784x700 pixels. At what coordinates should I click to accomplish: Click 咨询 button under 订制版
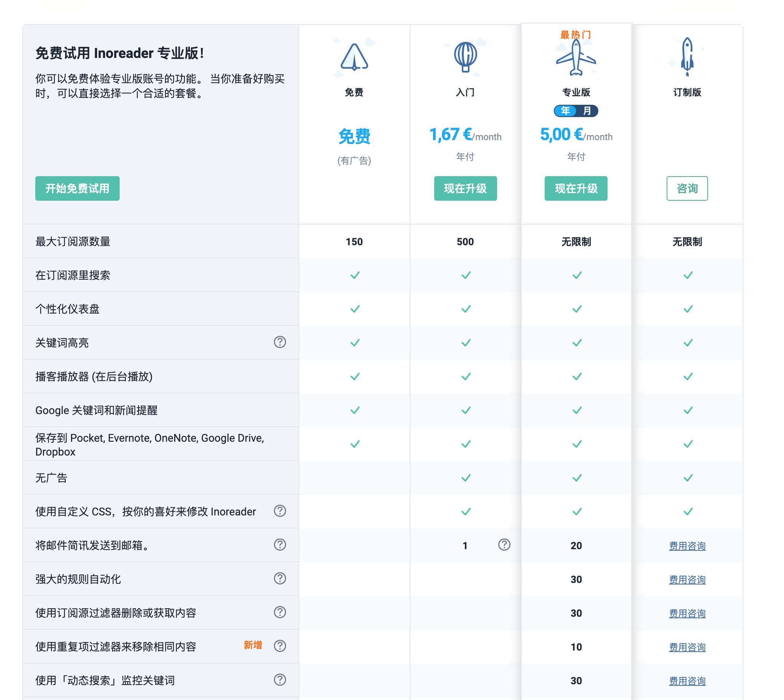687,188
